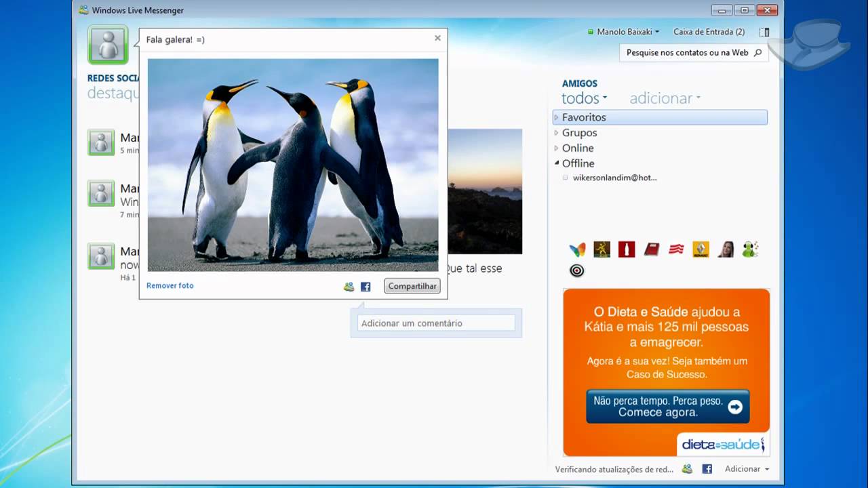This screenshot has width=868, height=488.
Task: Click the Comece agora banner button
Action: (668, 407)
